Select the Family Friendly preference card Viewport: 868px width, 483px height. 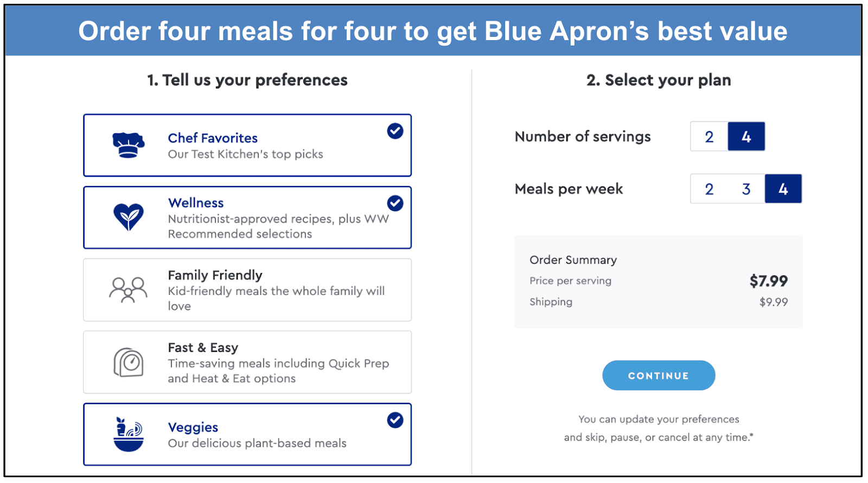(247, 290)
